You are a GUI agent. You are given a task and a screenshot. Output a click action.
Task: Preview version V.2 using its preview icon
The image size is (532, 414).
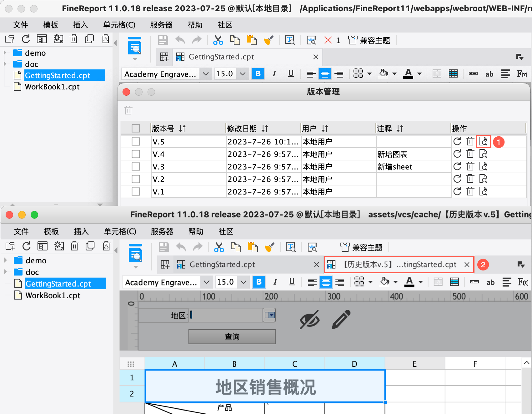[483, 179]
